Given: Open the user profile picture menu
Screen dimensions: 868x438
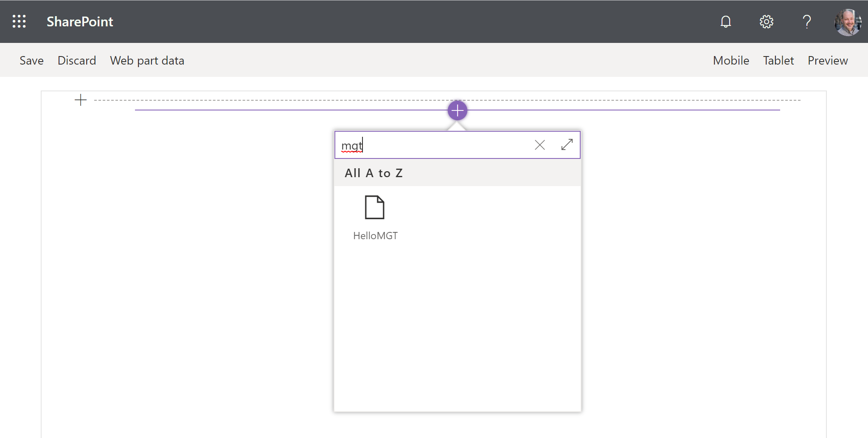Looking at the screenshot, I should (848, 22).
